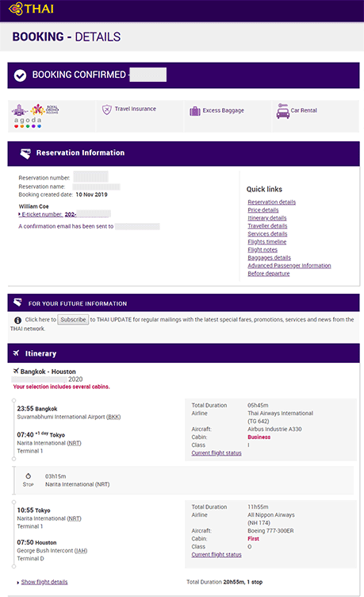Click the info icon beside Subscribe
This screenshot has width=364, height=597.
coord(17,320)
